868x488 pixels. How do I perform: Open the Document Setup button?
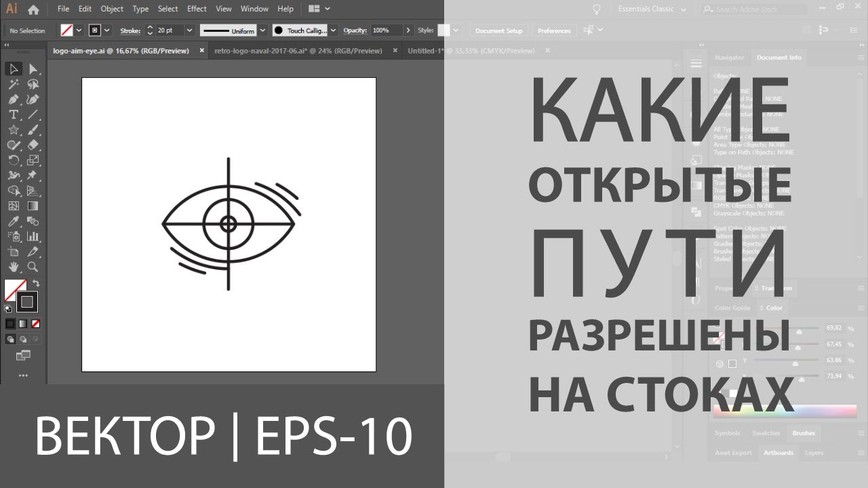tap(499, 30)
